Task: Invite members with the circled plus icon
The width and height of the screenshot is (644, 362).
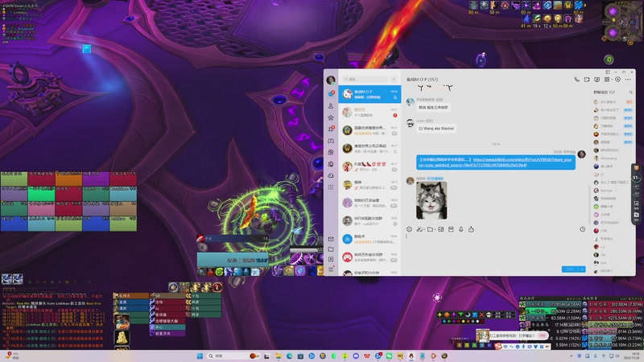Action: pyautogui.click(x=617, y=80)
